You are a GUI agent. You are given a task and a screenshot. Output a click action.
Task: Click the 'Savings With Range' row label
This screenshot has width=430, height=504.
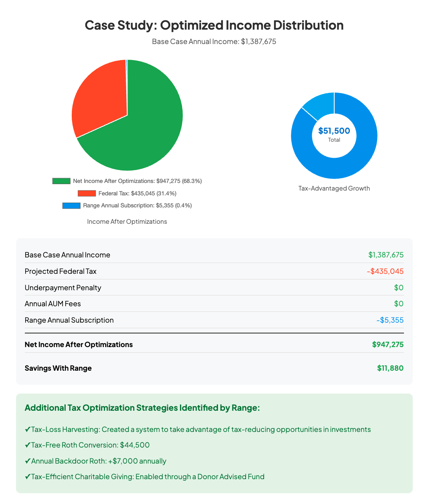point(58,368)
